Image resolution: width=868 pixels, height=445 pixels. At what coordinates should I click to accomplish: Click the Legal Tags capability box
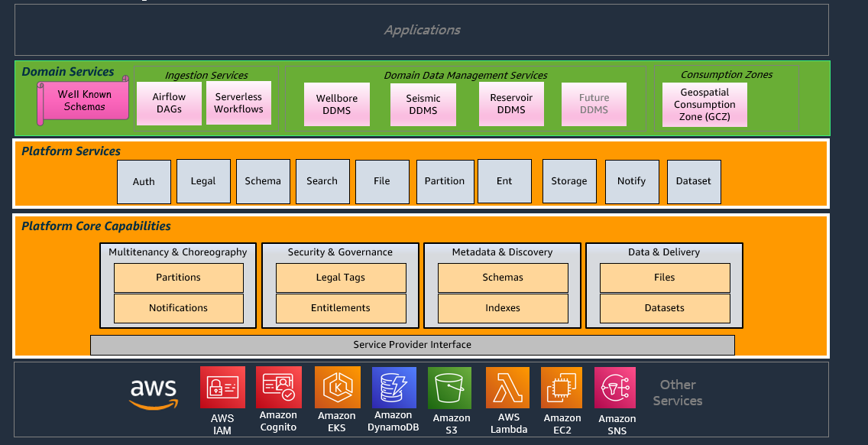point(341,278)
